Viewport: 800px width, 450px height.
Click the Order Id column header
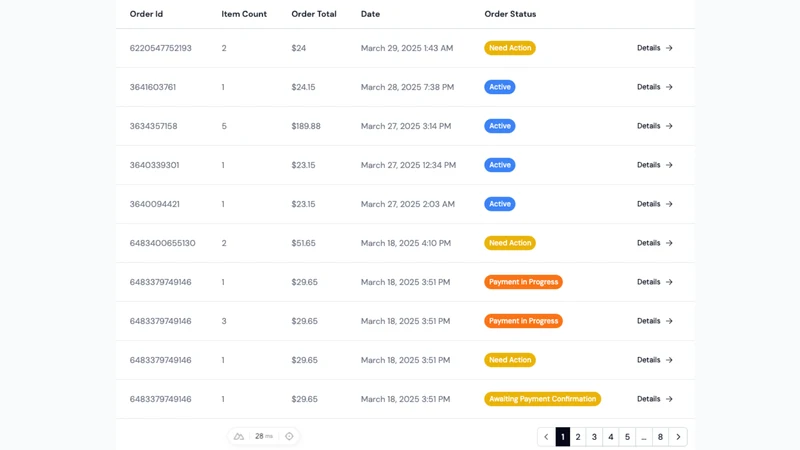(146, 14)
